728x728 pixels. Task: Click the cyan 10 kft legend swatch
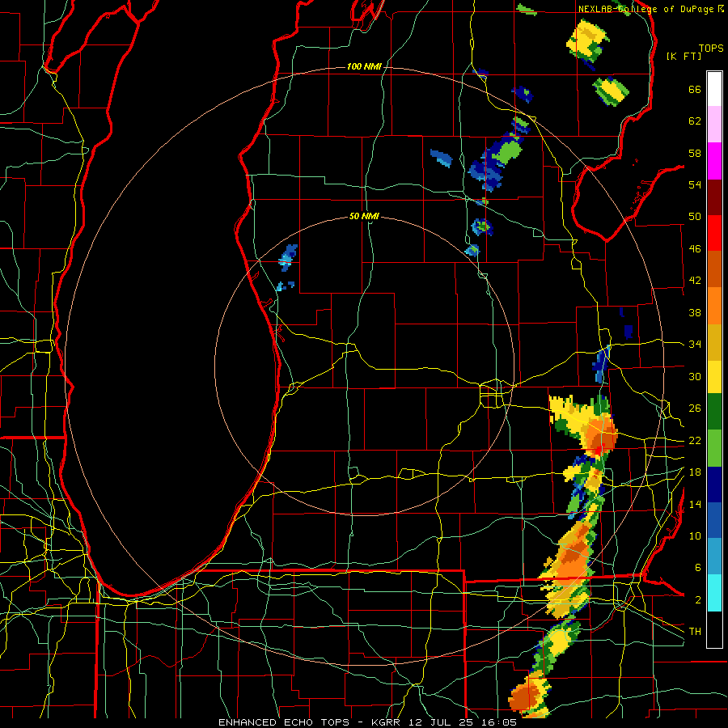click(714, 593)
